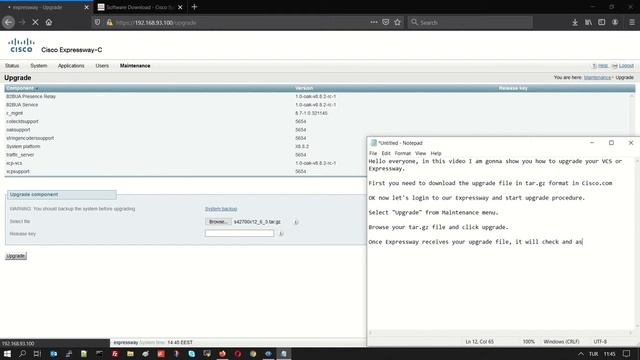Open the Firefox account icon
This screenshot has width=640, height=360.
[615, 22]
